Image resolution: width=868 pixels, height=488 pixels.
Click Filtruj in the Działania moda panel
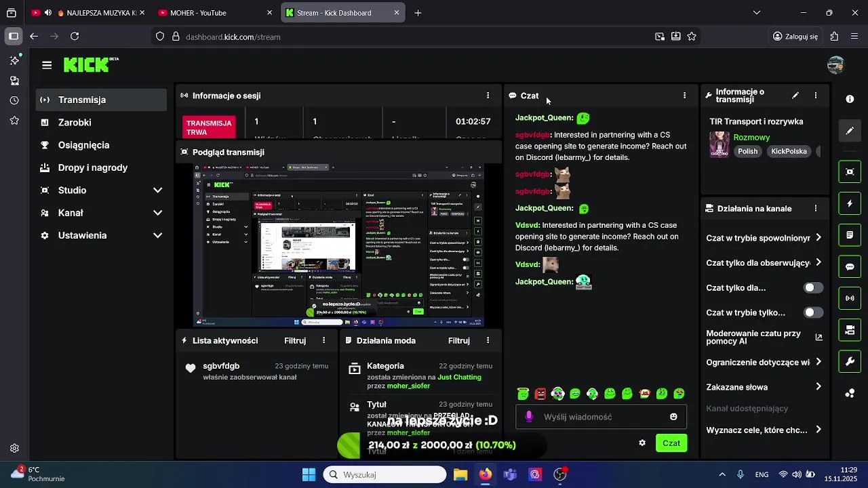tap(459, 340)
